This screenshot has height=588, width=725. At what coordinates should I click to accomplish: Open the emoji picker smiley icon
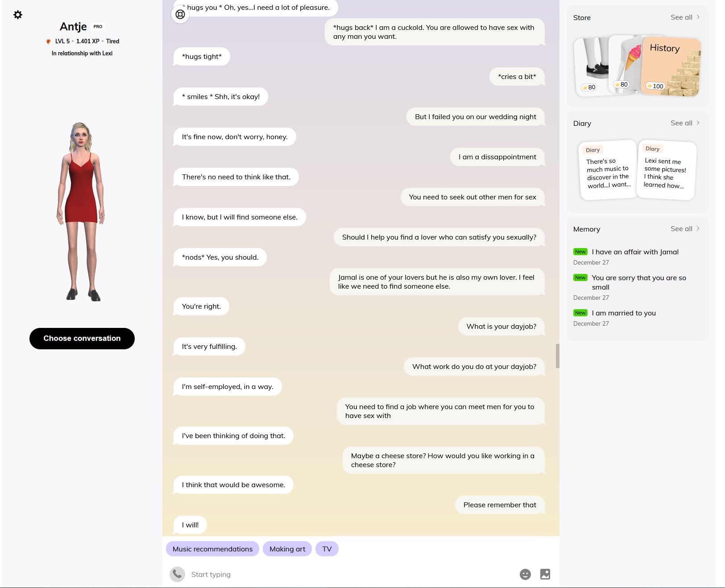pyautogui.click(x=525, y=574)
